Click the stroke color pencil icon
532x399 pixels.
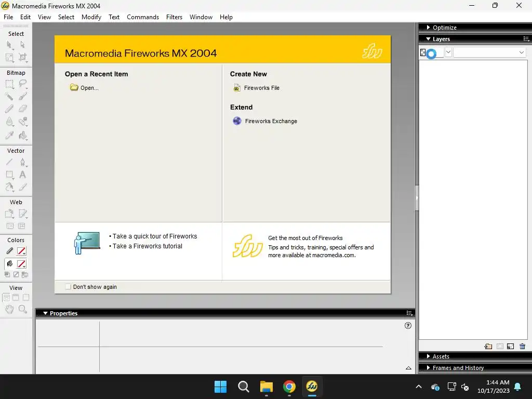coord(9,251)
